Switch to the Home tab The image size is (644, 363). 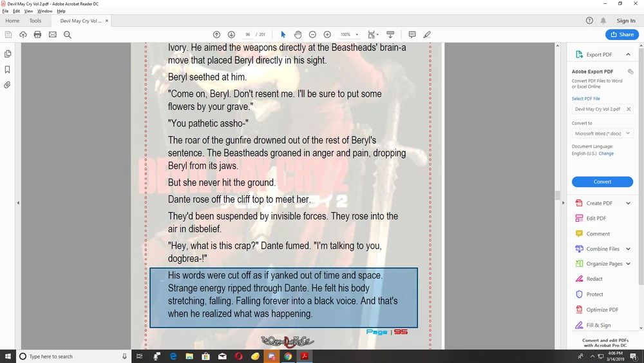pyautogui.click(x=12, y=21)
